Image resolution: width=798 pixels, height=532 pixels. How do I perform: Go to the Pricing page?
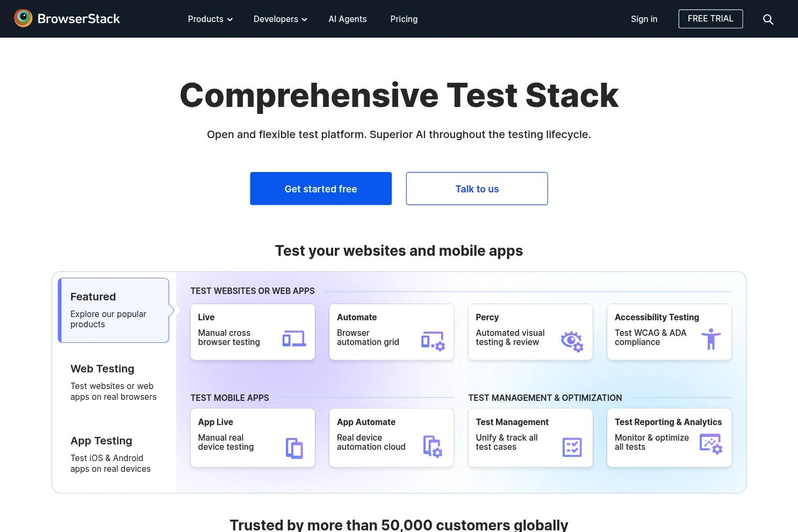[404, 19]
